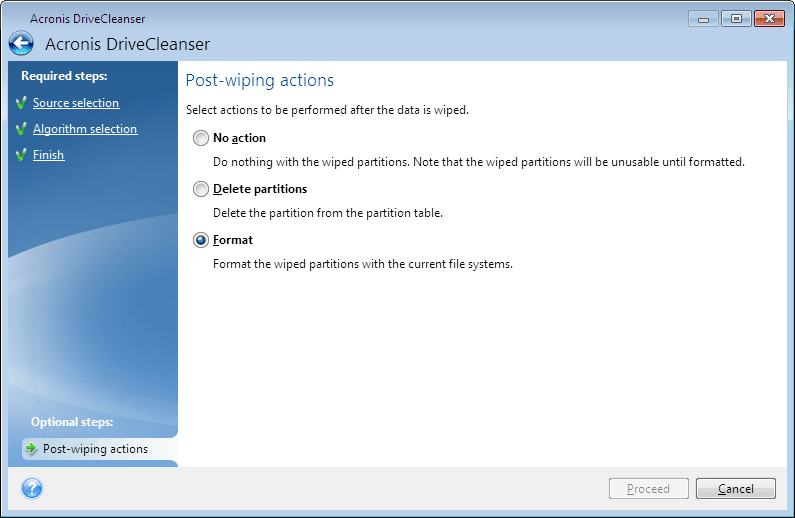Open help via the question mark icon
The width and height of the screenshot is (795, 518).
click(32, 488)
